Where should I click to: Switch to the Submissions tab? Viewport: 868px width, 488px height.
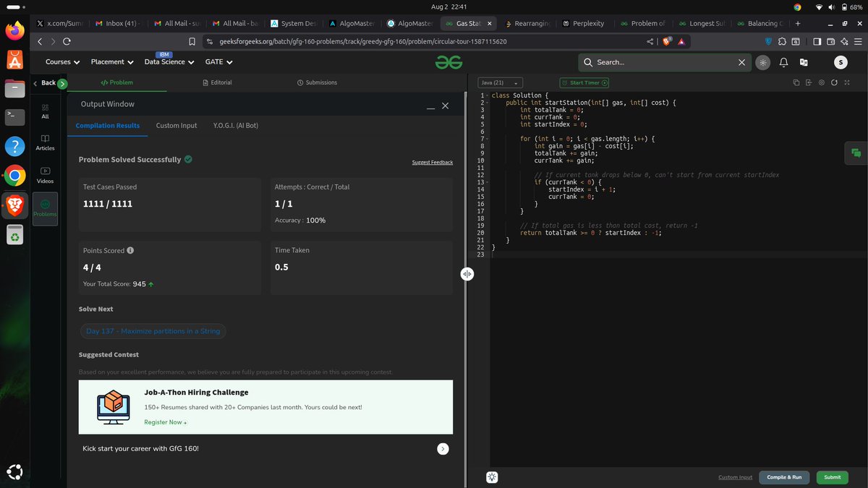point(317,82)
